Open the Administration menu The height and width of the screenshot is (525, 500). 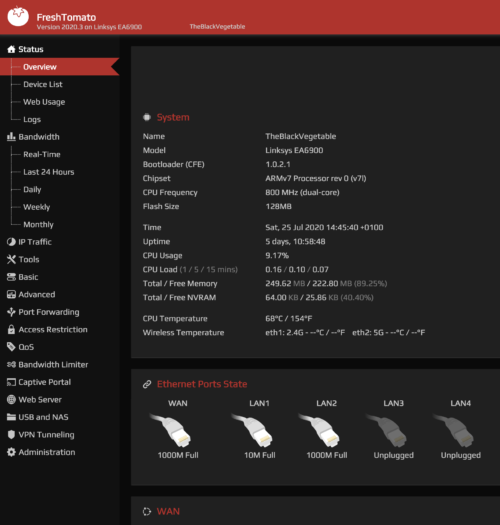click(47, 452)
